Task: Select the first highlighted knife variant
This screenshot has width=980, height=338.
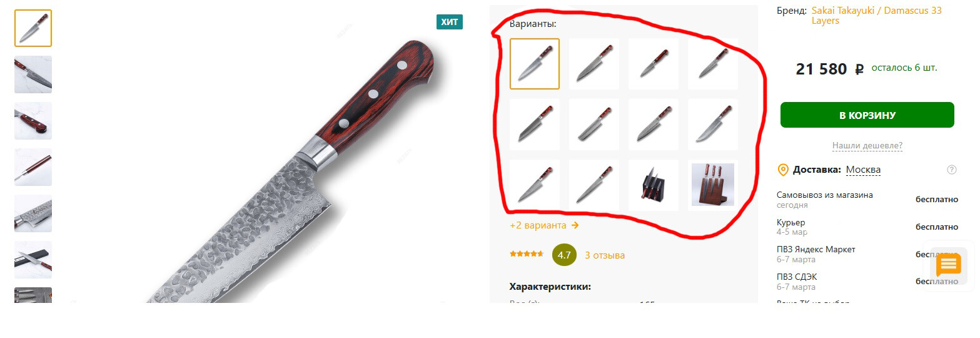Action: (535, 64)
